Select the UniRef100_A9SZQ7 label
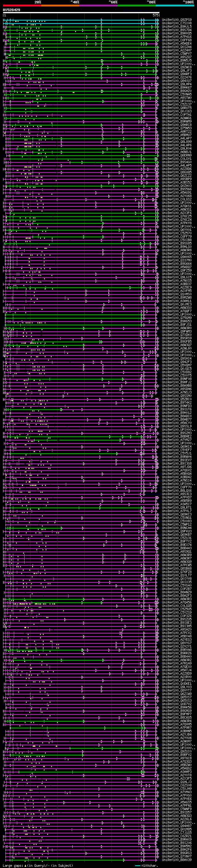 coord(177,57)
